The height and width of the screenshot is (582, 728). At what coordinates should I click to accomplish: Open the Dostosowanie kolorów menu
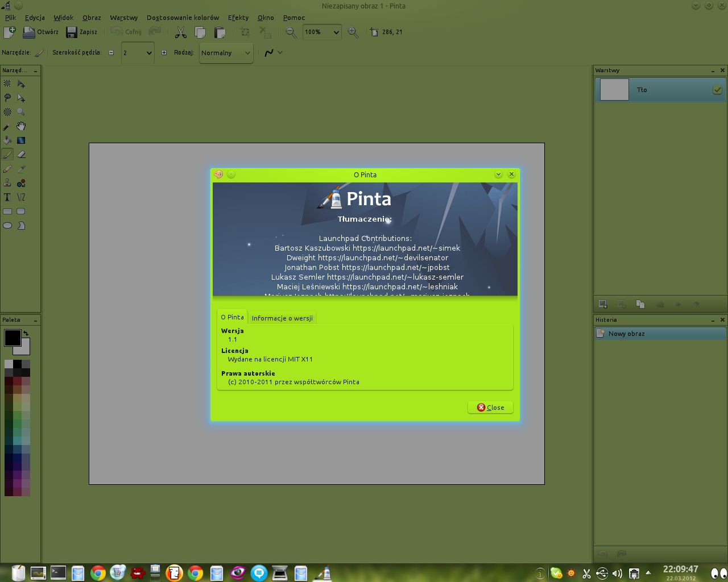tap(183, 18)
